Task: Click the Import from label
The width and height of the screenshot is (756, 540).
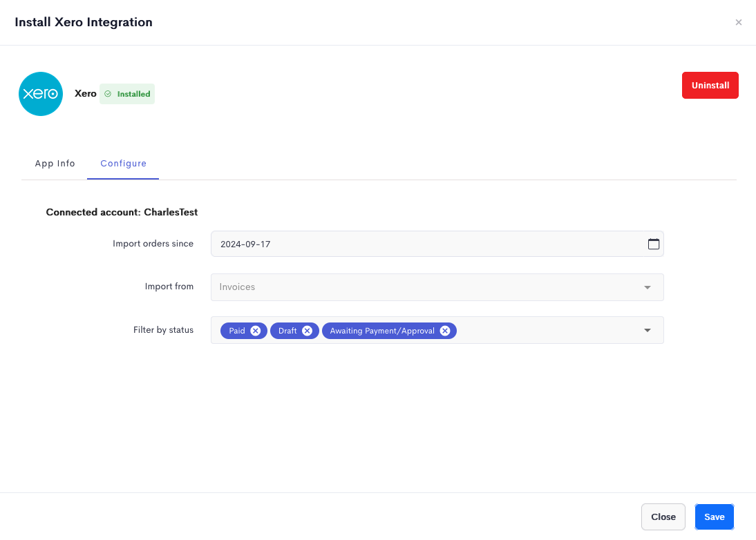Action: 169,286
